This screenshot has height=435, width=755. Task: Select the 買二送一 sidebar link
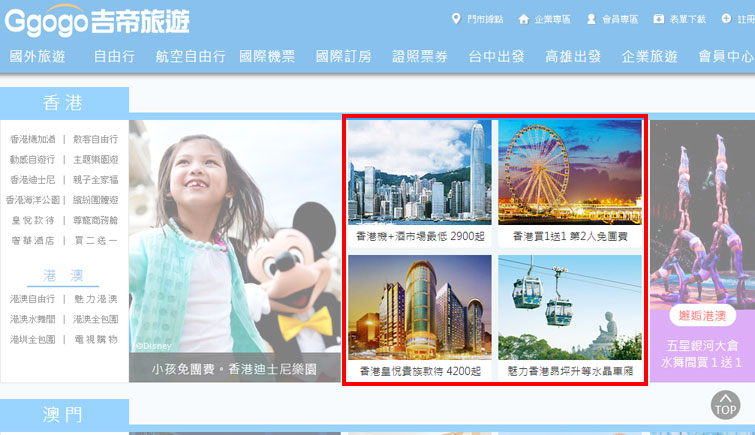95,240
